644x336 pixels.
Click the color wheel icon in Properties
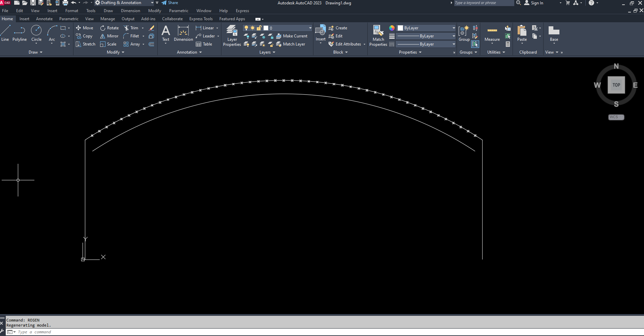pyautogui.click(x=392, y=28)
